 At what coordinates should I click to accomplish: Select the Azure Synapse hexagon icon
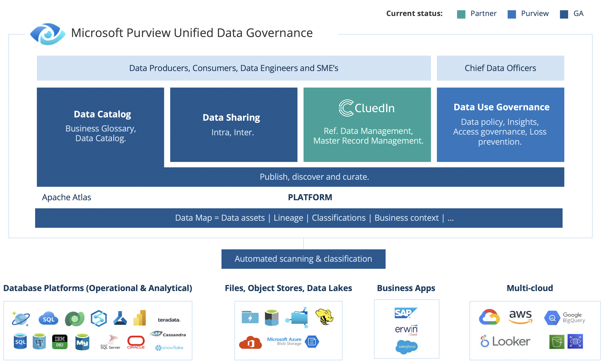pos(98,319)
